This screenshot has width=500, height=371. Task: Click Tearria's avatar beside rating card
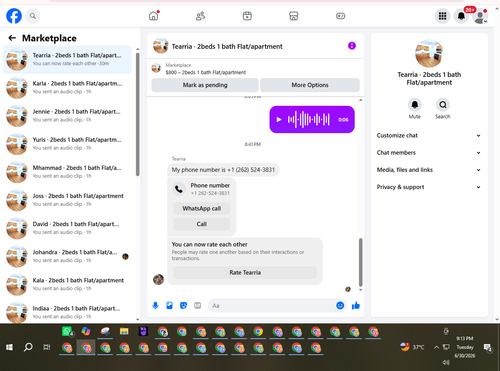158,279
